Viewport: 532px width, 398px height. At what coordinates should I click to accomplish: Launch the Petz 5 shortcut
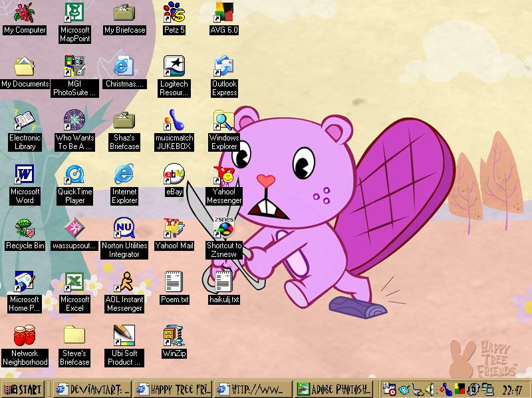[x=174, y=12]
